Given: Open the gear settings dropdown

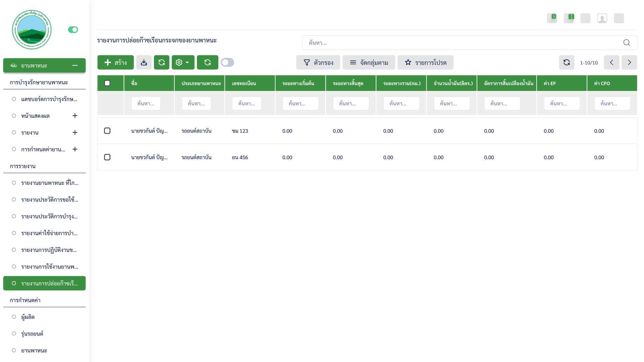Looking at the screenshot, I should 183,62.
